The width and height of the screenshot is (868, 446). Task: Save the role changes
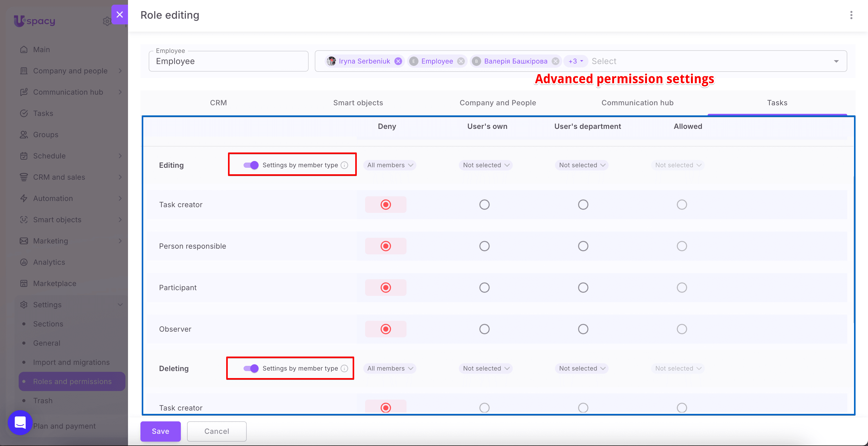[160, 431]
